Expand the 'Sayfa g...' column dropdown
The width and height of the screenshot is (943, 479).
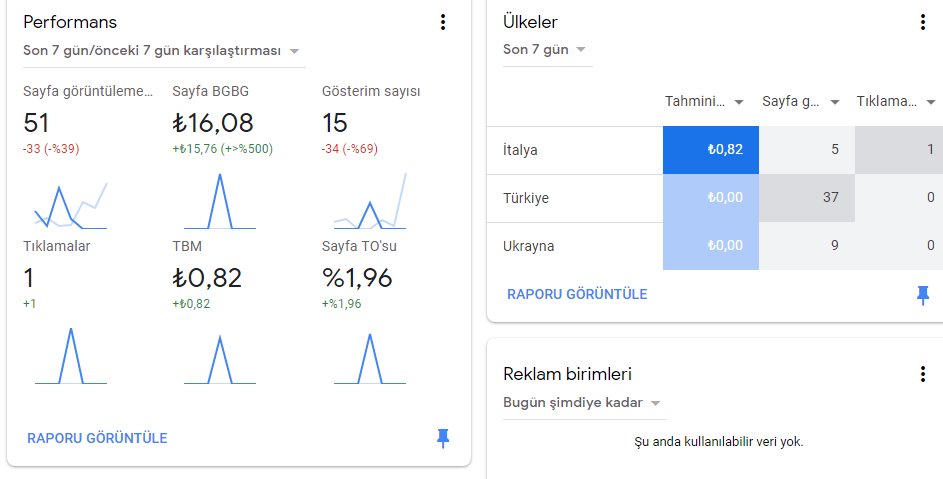point(835,102)
